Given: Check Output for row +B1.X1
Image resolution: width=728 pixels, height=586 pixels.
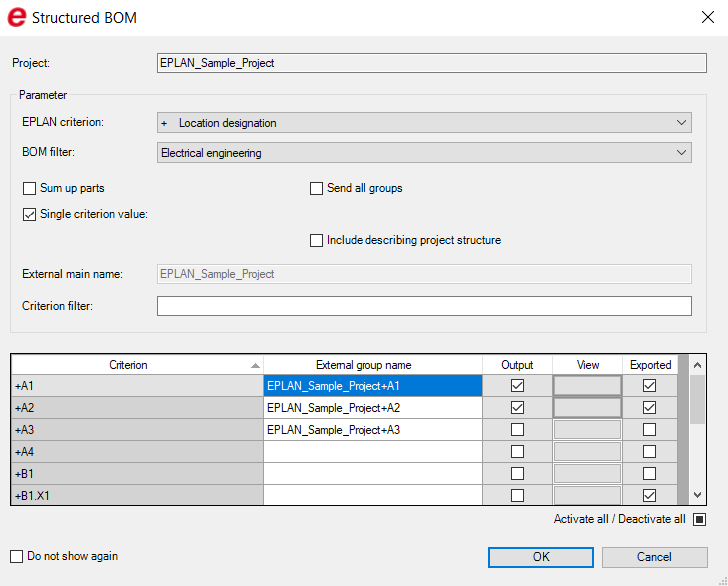Looking at the screenshot, I should 517,495.
